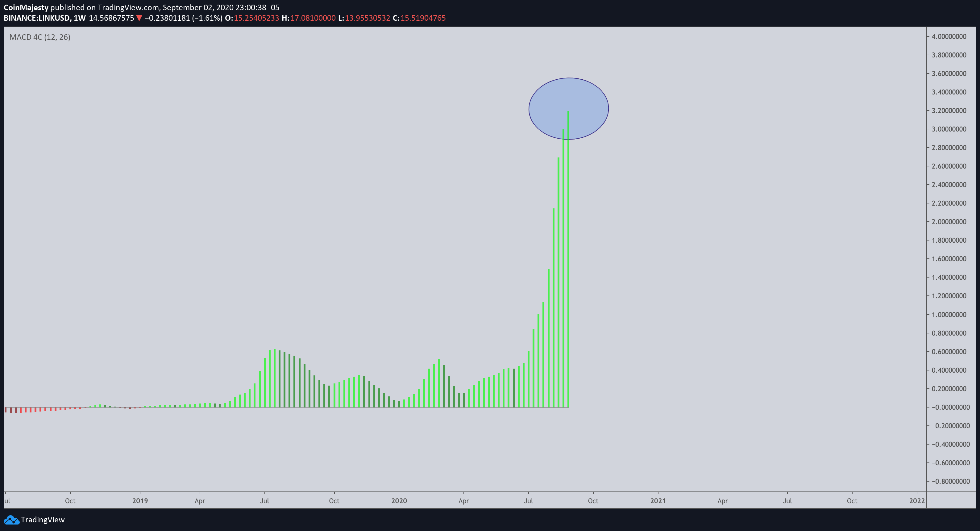Click the July 2019 histogram peak bar
Image resolution: width=980 pixels, height=531 pixels.
coord(274,378)
